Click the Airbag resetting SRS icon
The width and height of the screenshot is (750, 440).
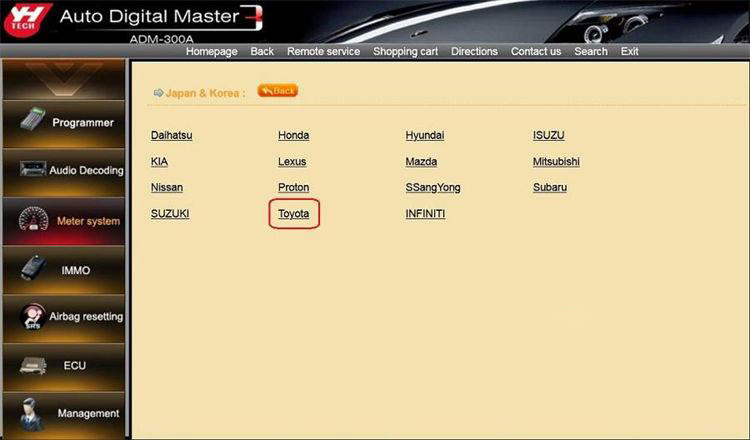(33, 317)
